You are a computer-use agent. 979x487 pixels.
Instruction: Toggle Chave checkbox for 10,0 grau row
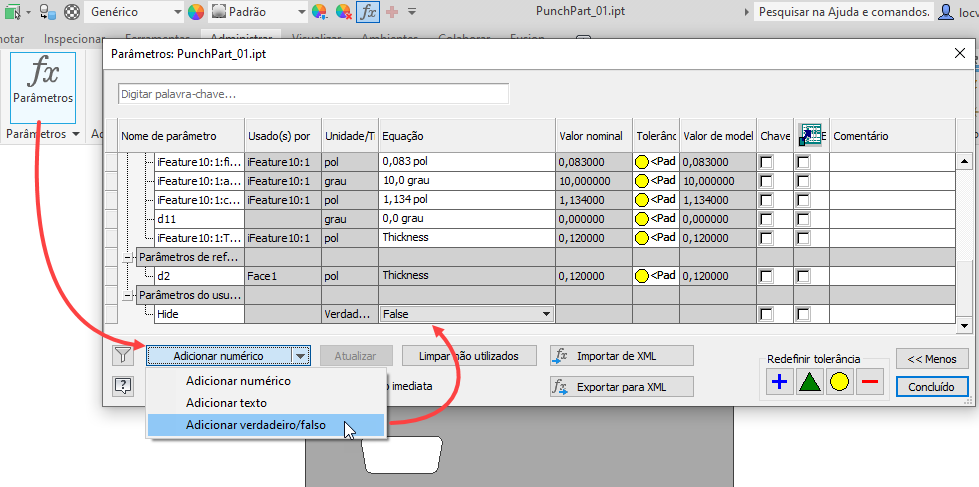tap(765, 182)
